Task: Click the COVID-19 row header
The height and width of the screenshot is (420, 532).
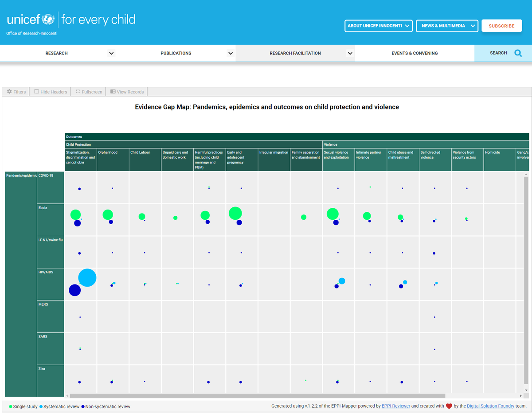Action: (x=51, y=187)
